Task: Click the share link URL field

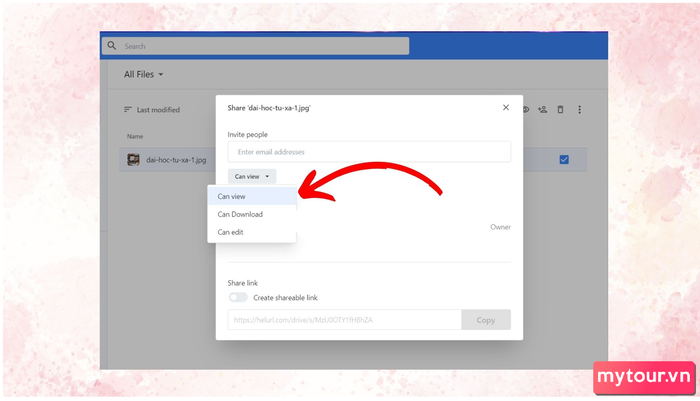Action: [x=345, y=320]
